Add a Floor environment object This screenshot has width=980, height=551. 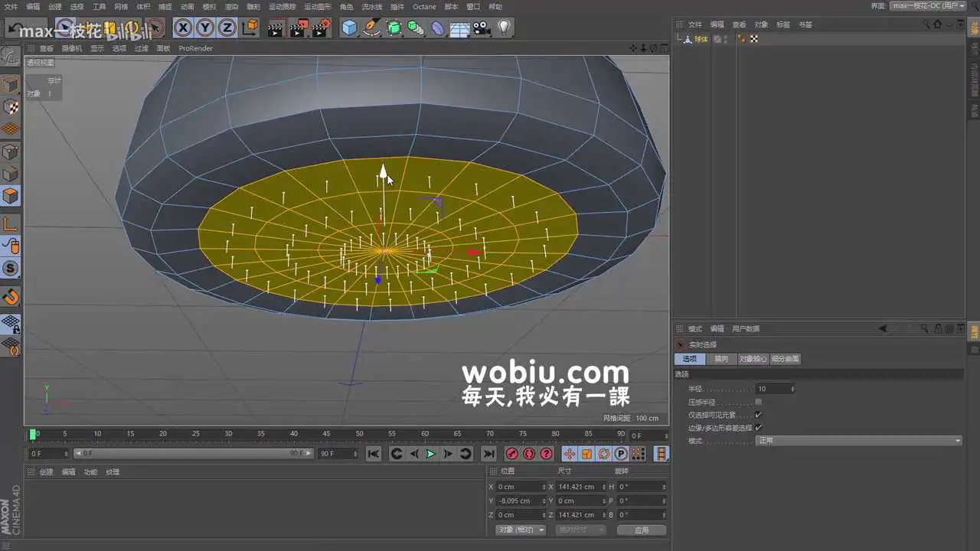coord(459,29)
